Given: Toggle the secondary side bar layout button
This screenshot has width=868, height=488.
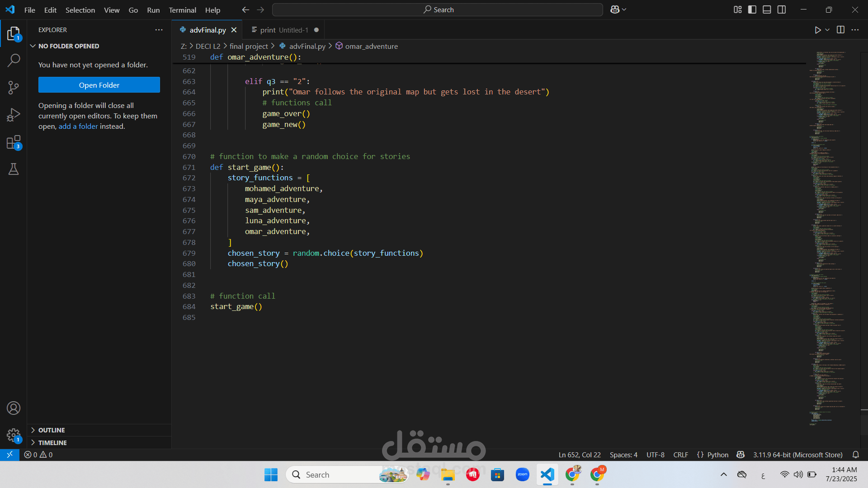Looking at the screenshot, I should click(782, 9).
